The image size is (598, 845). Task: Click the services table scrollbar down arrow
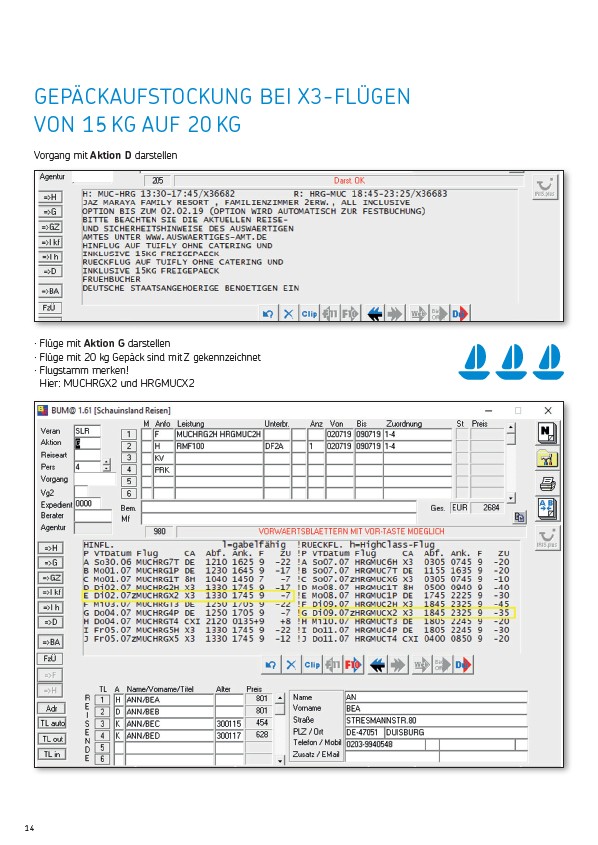pos(511,499)
